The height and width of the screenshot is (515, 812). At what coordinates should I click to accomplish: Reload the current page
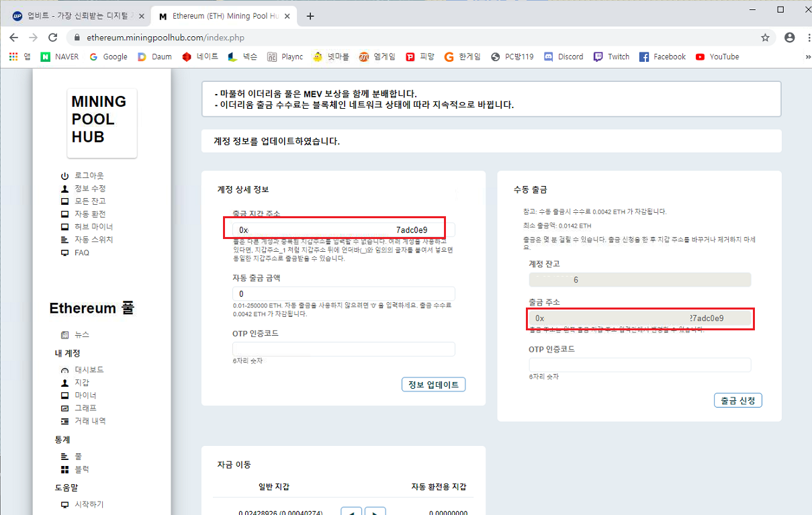pos(54,38)
